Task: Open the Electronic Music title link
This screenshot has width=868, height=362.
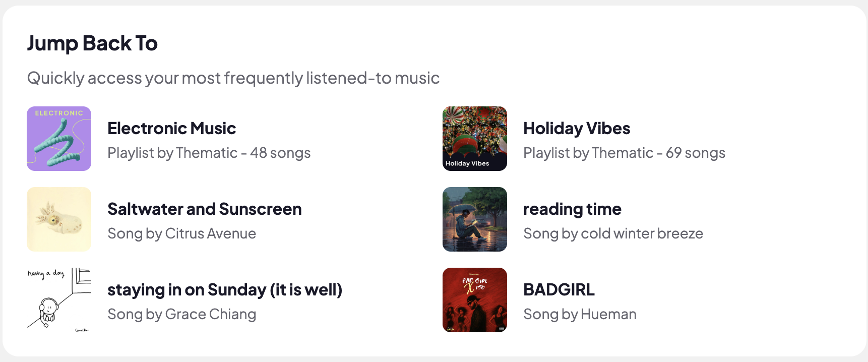Action: pyautogui.click(x=171, y=129)
